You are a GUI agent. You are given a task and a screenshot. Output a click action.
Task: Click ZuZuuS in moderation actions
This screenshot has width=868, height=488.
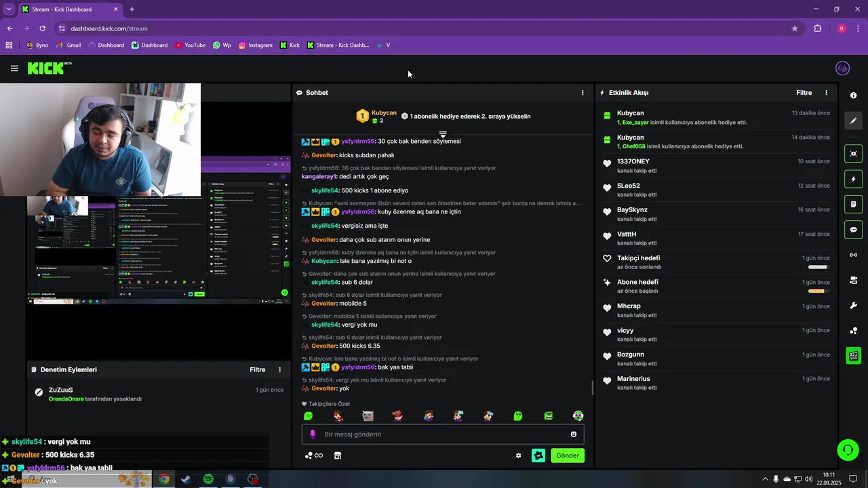[61, 390]
